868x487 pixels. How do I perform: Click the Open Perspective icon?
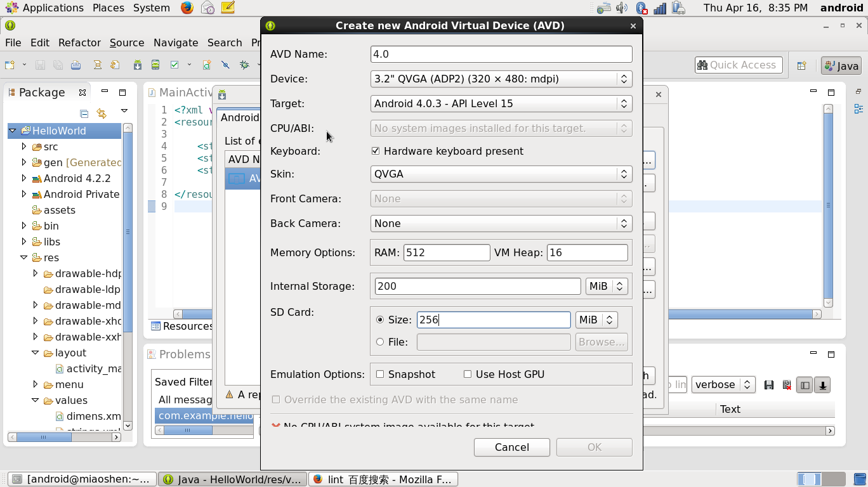tap(801, 65)
